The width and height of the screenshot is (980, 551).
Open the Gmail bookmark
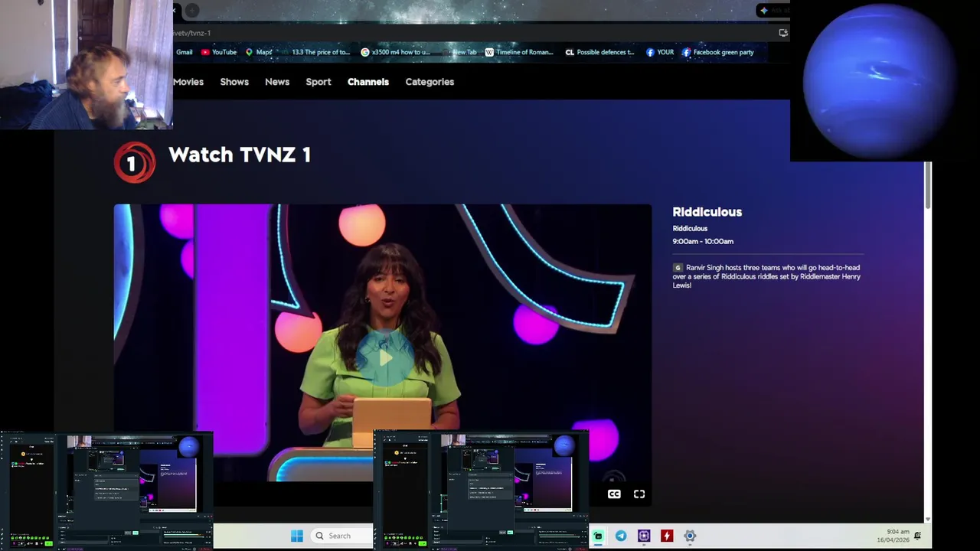click(x=184, y=52)
